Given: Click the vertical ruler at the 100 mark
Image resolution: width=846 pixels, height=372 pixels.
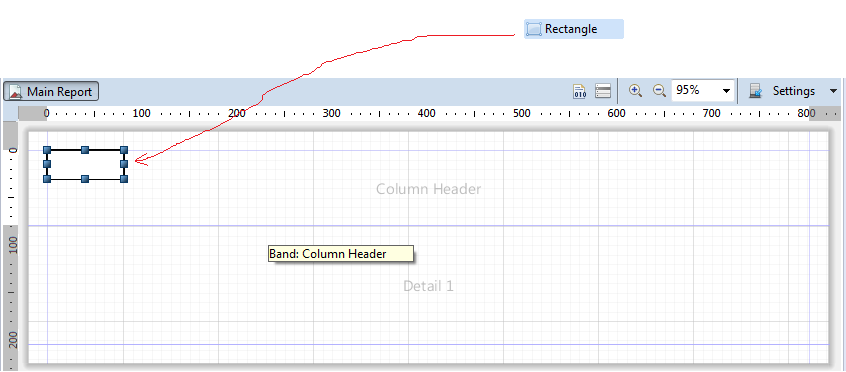Looking at the screenshot, I should tap(11, 245).
